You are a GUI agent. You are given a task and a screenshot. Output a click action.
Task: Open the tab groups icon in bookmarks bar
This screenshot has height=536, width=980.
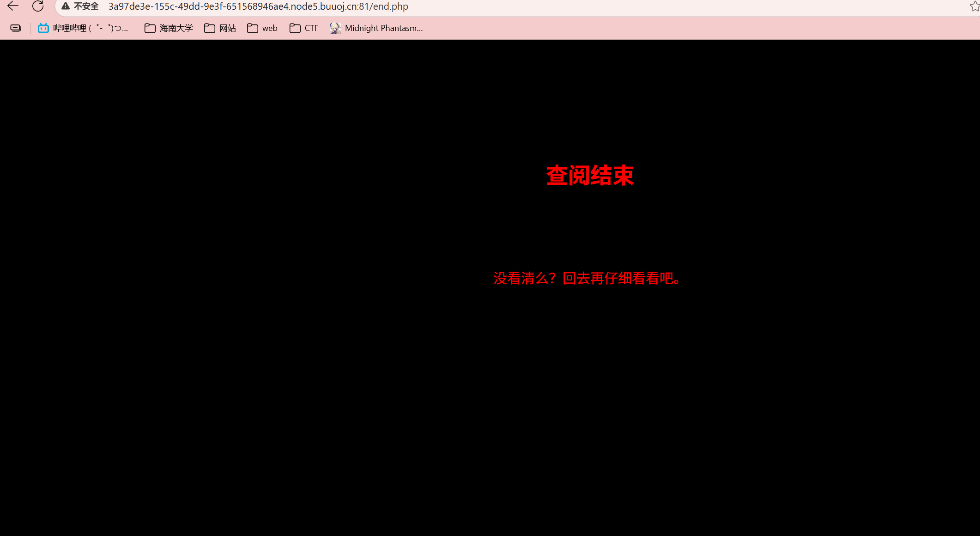tap(16, 28)
